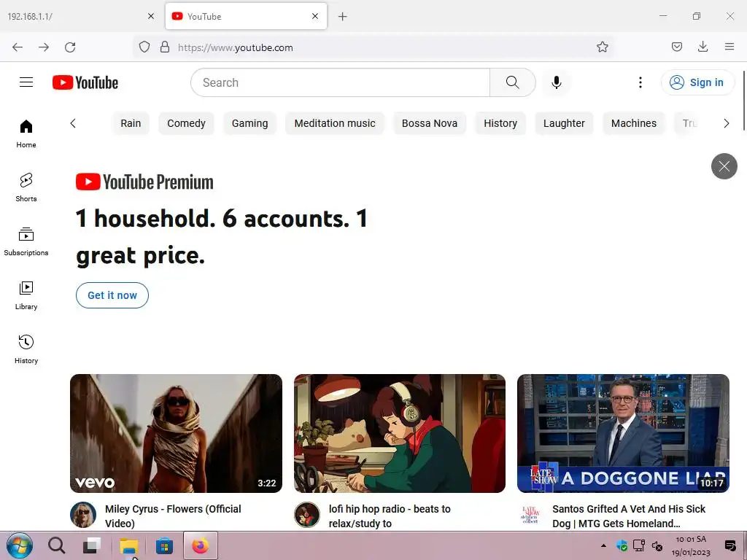747x560 pixels.
Task: Go back in browser
Action: (x=18, y=47)
